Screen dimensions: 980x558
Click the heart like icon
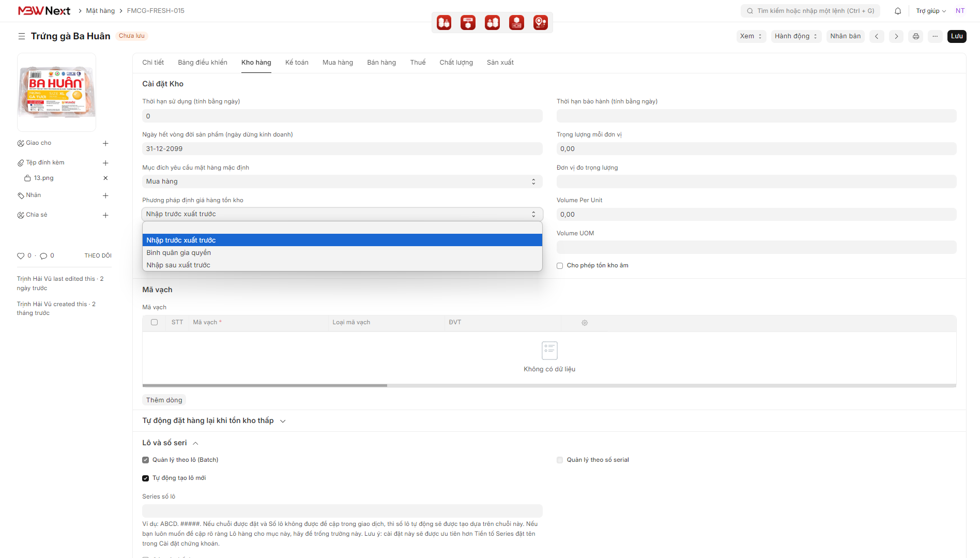[x=21, y=255]
